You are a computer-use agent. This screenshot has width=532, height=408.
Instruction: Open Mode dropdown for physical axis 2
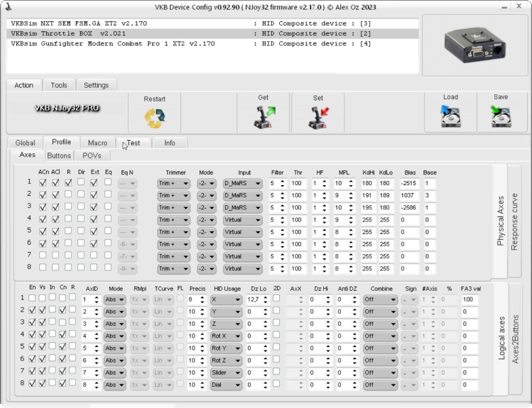[x=206, y=196]
